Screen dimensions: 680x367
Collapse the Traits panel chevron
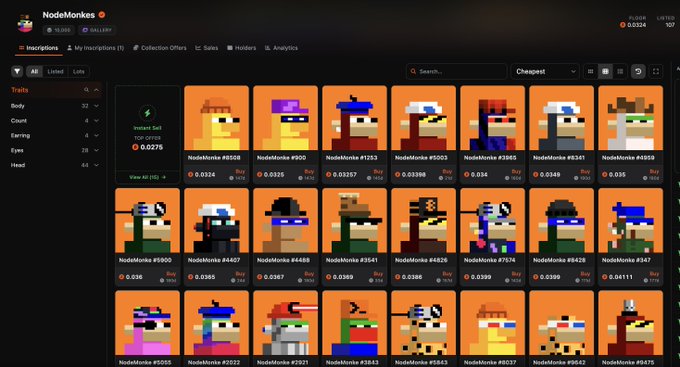(96, 90)
